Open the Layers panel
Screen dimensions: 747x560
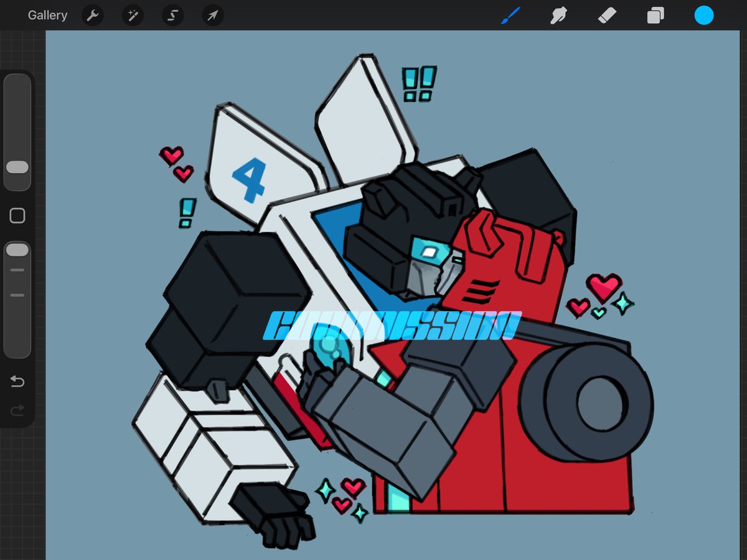click(655, 16)
